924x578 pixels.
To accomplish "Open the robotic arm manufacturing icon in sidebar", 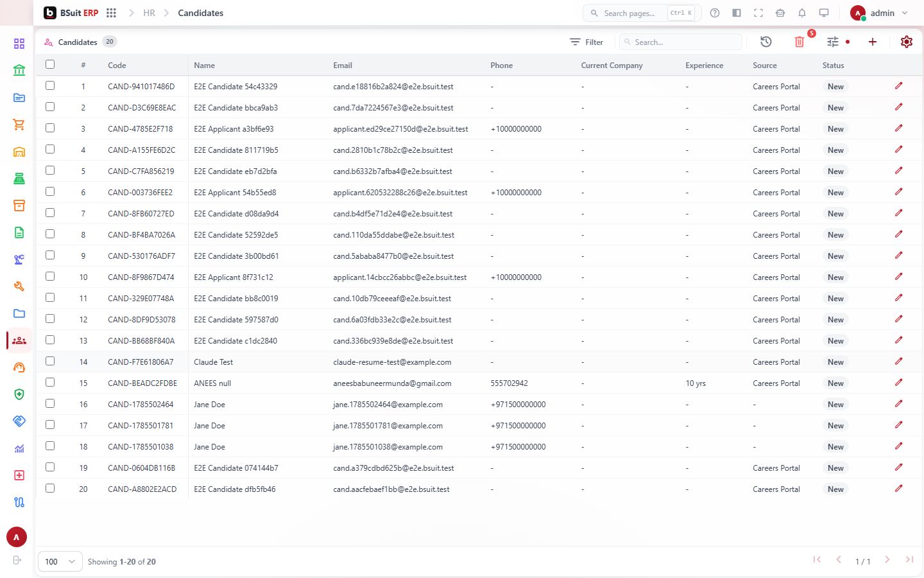I will pyautogui.click(x=19, y=259).
